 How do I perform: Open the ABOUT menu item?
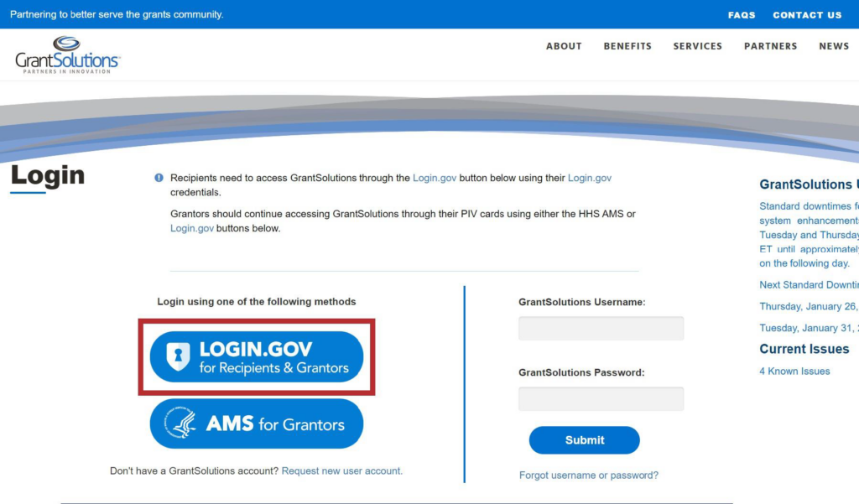pos(564,46)
